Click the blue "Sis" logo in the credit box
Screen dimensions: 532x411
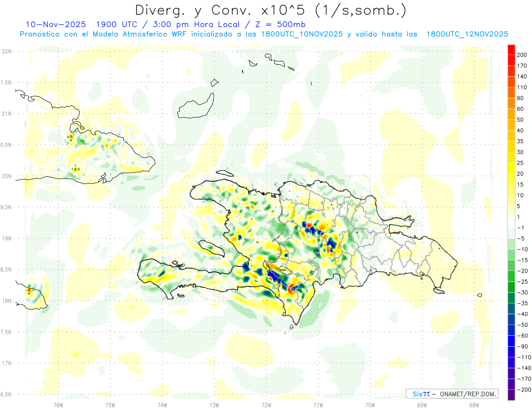click(x=418, y=394)
